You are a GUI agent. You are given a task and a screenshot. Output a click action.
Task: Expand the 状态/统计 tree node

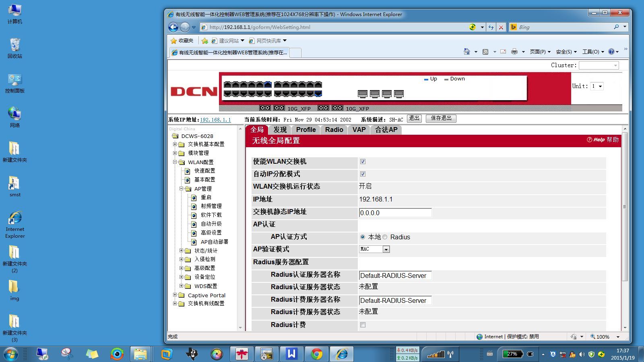(x=182, y=250)
